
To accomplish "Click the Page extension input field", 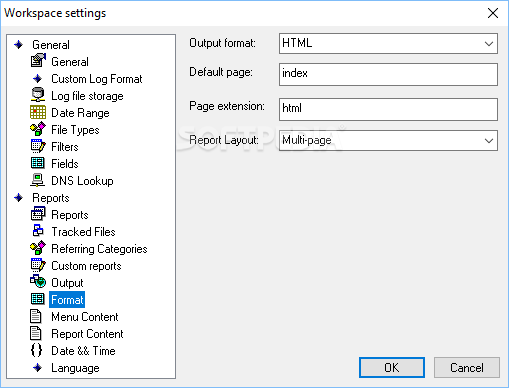I will click(388, 109).
